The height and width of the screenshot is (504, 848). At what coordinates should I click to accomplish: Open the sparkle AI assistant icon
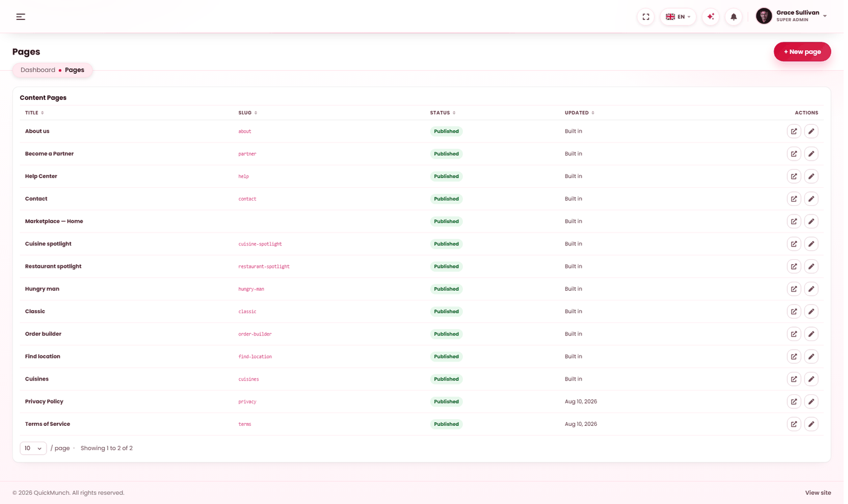(x=711, y=17)
